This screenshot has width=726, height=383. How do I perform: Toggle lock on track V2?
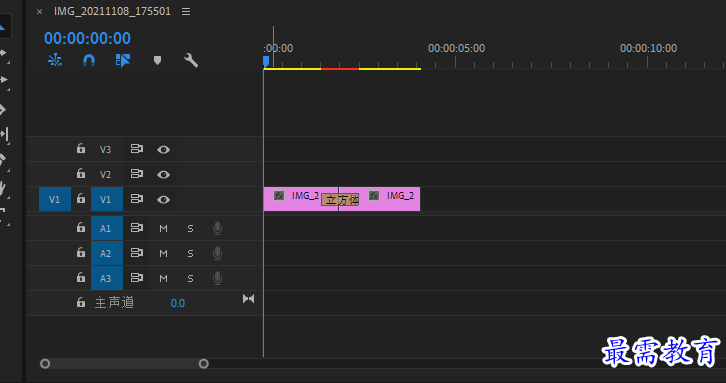pos(81,173)
